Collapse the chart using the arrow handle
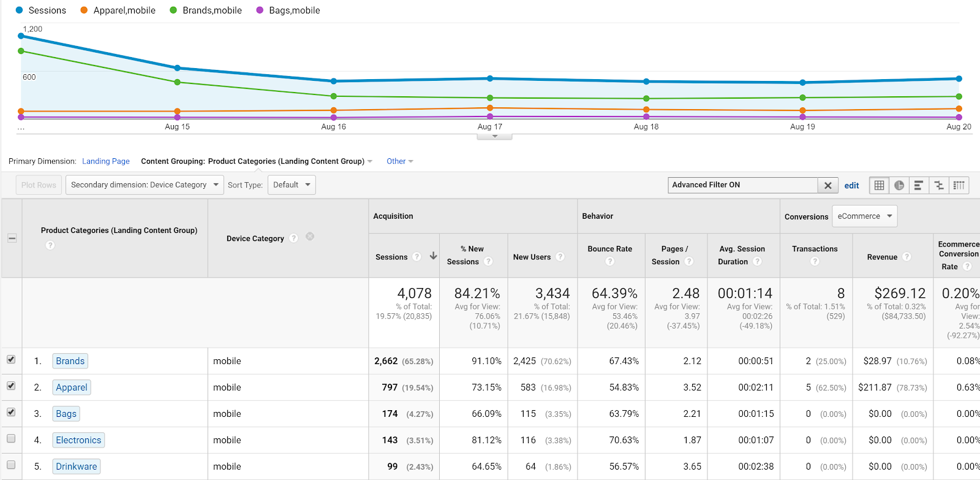This screenshot has height=480, width=980. (494, 136)
